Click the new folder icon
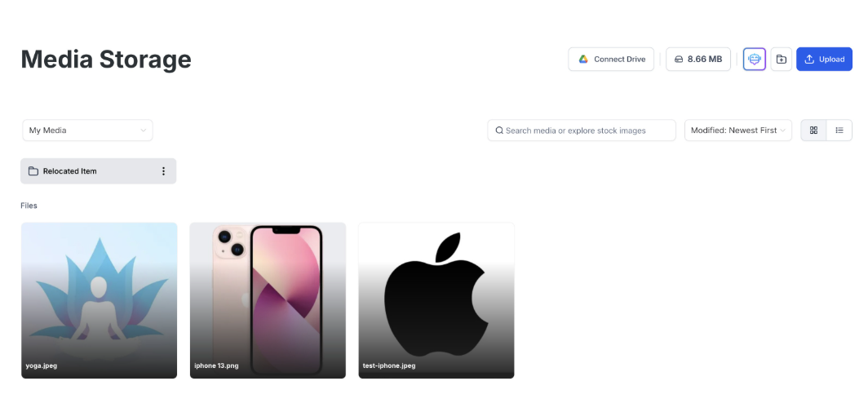This screenshot has height=412, width=868. (781, 60)
